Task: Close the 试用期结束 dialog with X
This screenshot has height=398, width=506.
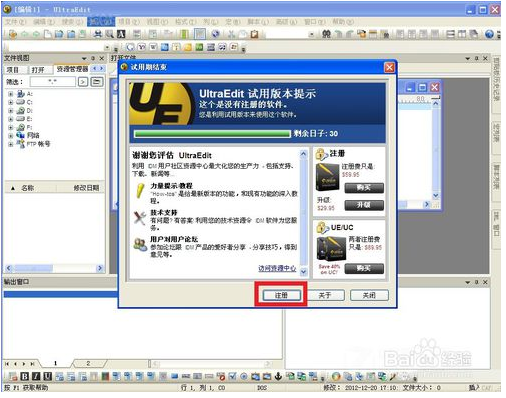Action: (389, 67)
